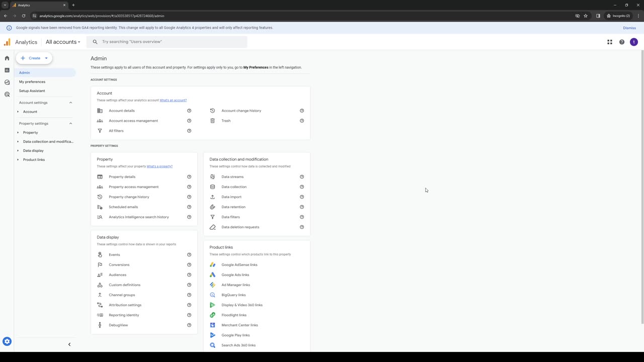Open the Home icon in left rail
Screen dimensions: 644x362
(x=7, y=58)
